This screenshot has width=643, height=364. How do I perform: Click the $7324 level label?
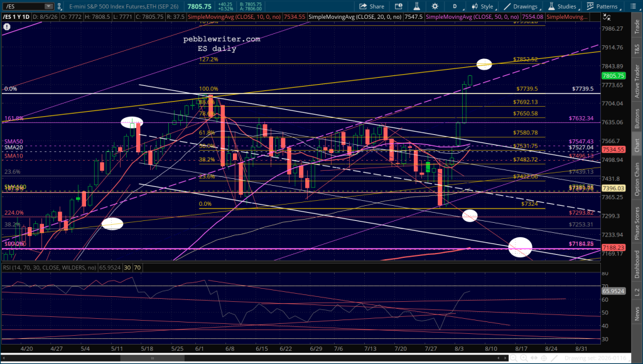pos(529,203)
